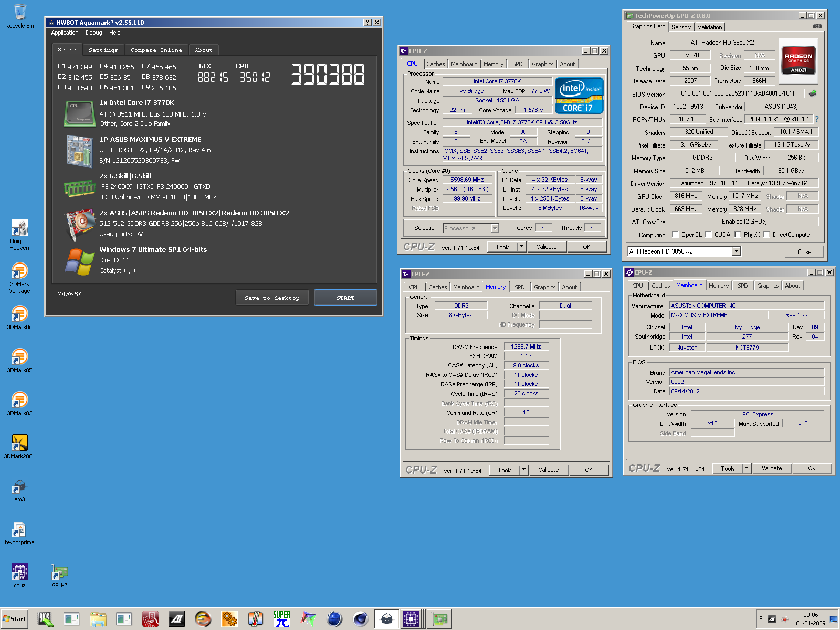Click Tools button in the Mainboard CPU-Z window
The height and width of the screenshot is (630, 840).
coord(728,468)
